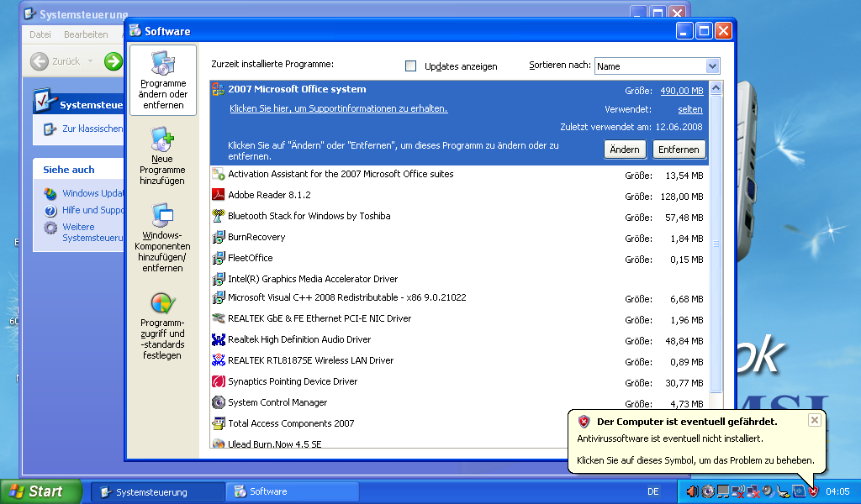
Task: Click the 04:05 taskbar clock
Action: [x=837, y=492]
